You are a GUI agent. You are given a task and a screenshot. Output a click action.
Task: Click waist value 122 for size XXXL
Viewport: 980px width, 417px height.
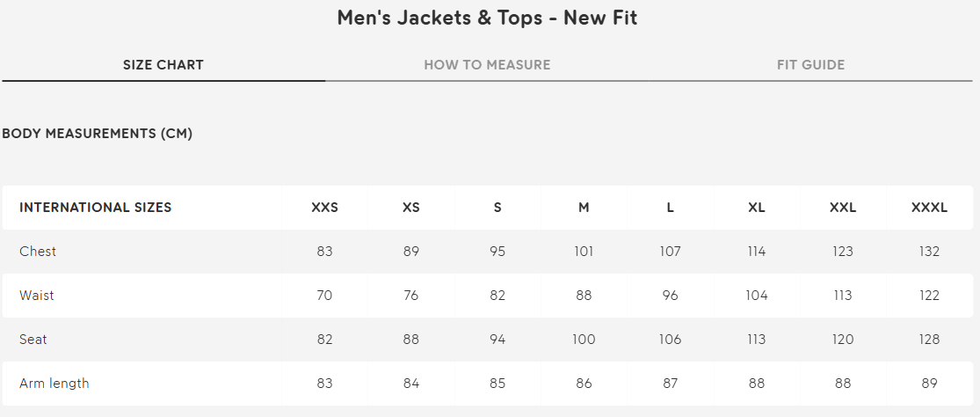[x=929, y=296]
